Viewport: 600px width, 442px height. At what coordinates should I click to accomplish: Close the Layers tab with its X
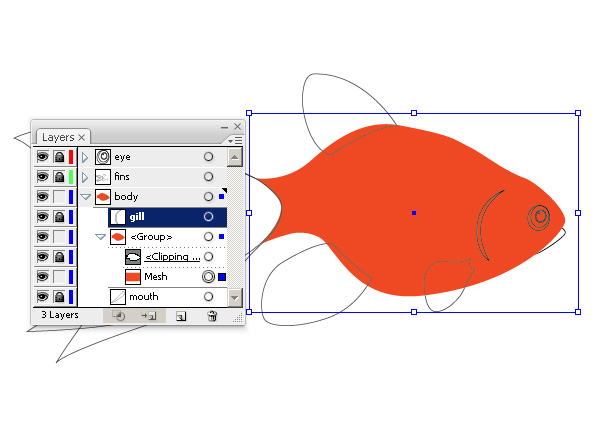[82, 137]
